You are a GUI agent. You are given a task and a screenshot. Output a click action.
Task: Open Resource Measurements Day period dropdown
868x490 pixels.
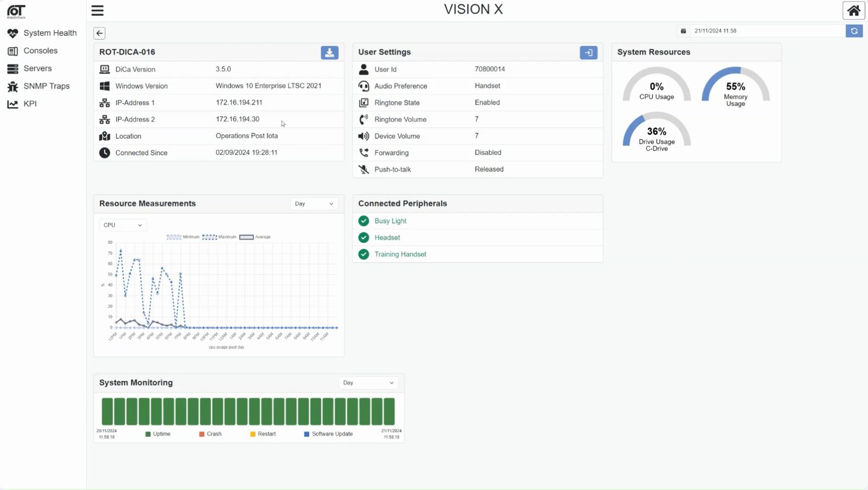(x=314, y=204)
